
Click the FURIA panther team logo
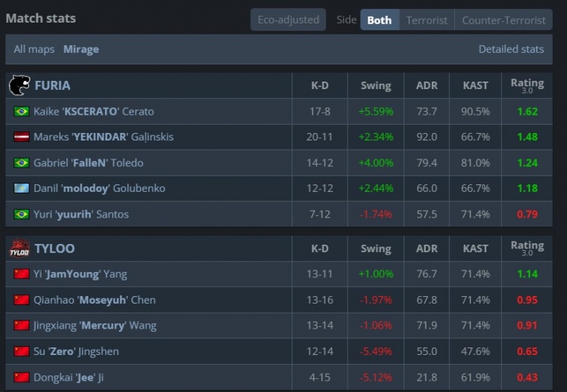point(19,85)
